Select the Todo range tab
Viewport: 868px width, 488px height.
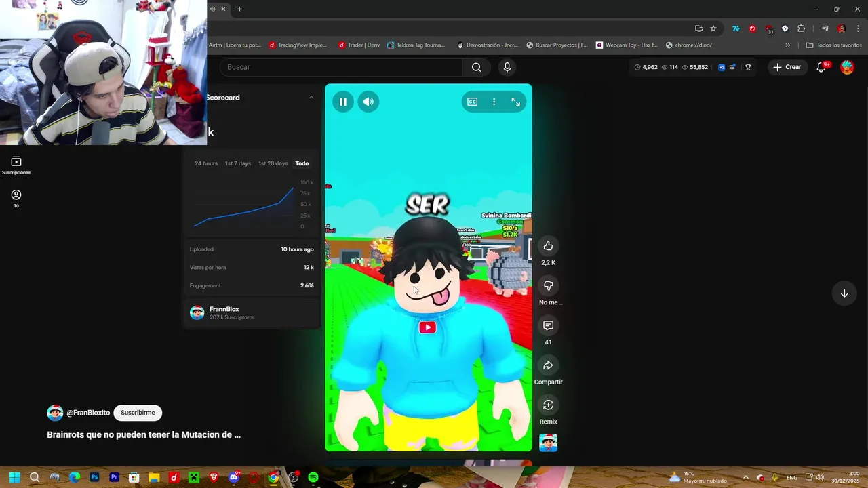(302, 163)
